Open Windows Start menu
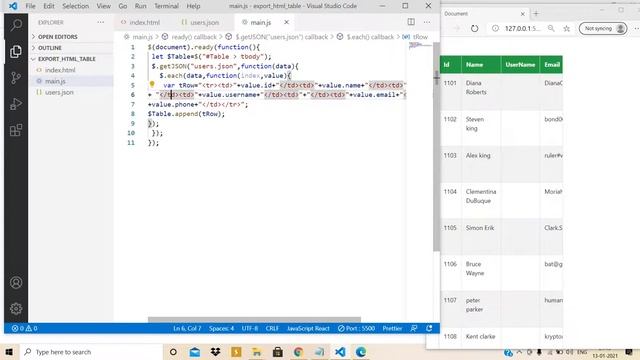Image resolution: width=640 pixels, height=360 pixels. [9, 352]
